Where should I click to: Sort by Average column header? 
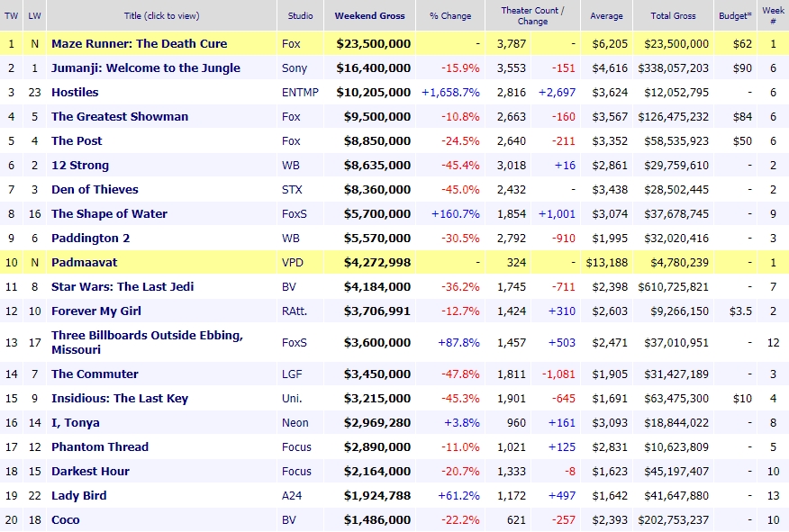click(606, 15)
